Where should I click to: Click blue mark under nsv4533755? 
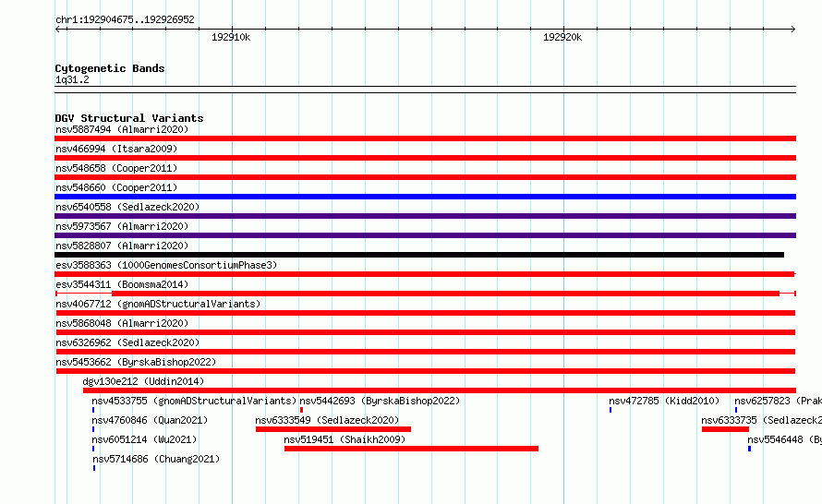point(93,410)
